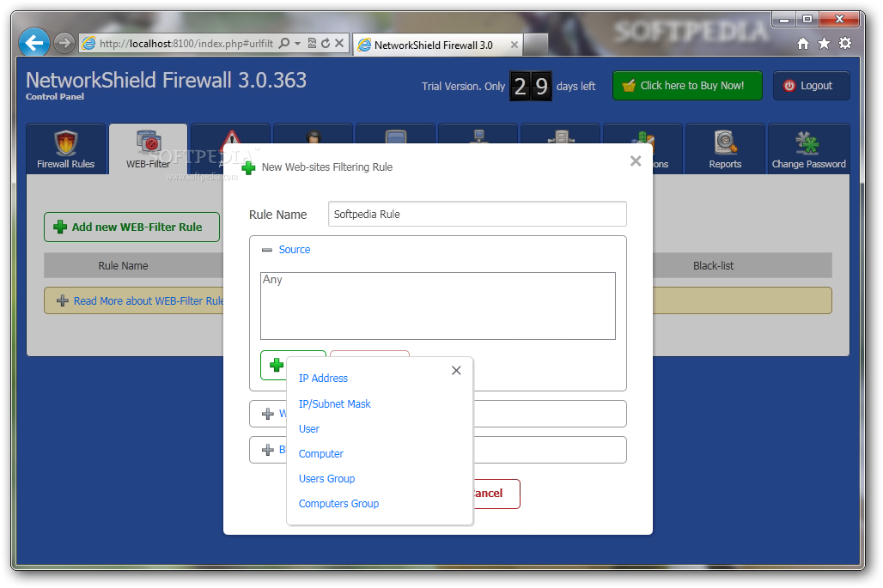Screen dimensions: 883x588
Task: Choose IP/Subnet Mask option
Action: click(334, 404)
